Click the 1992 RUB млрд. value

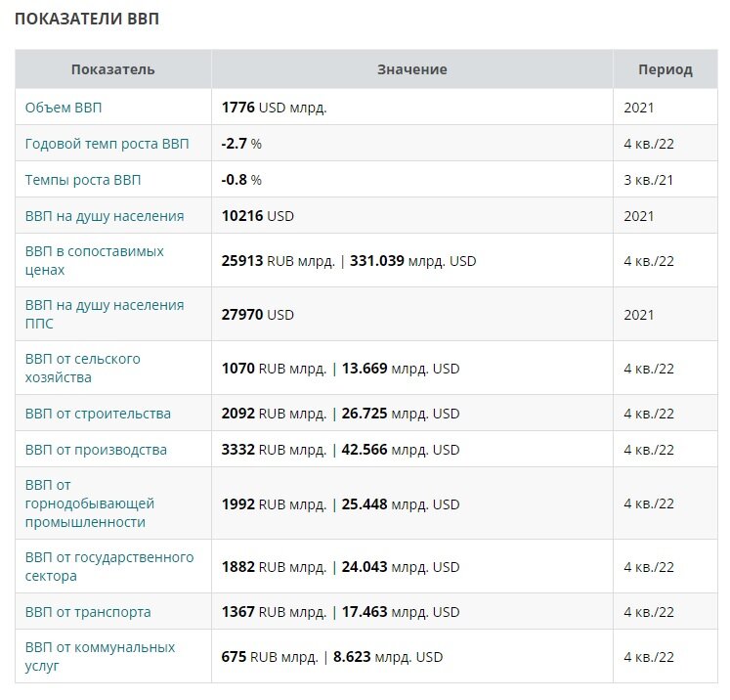pos(275,504)
